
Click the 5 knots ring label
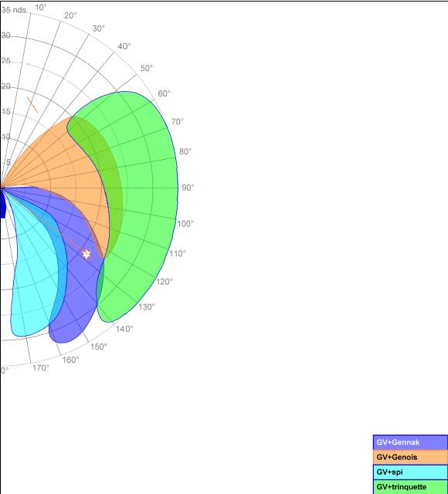coord(8,162)
